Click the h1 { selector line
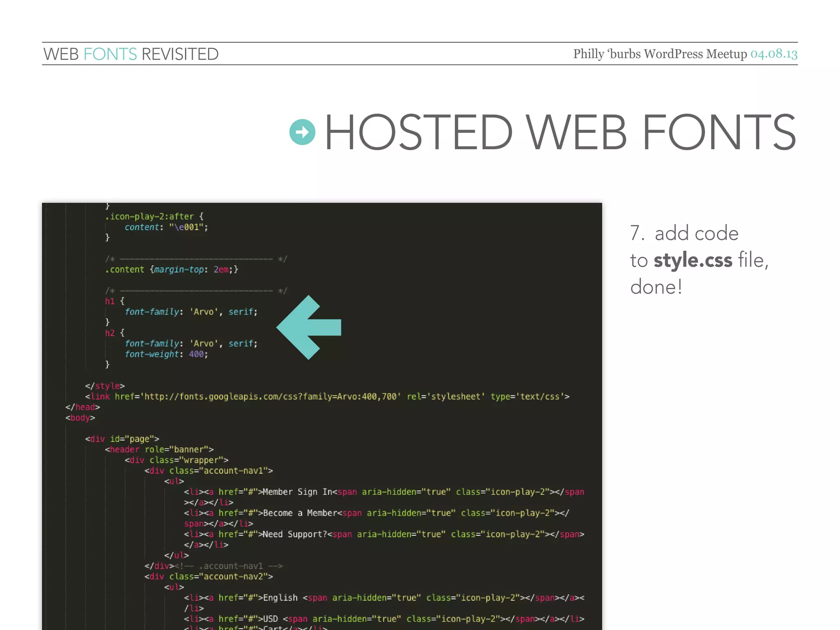840x630 pixels. click(114, 301)
